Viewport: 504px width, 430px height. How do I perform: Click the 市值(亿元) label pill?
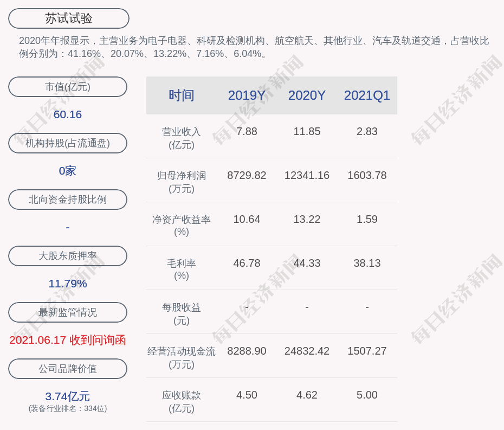[x=68, y=87]
